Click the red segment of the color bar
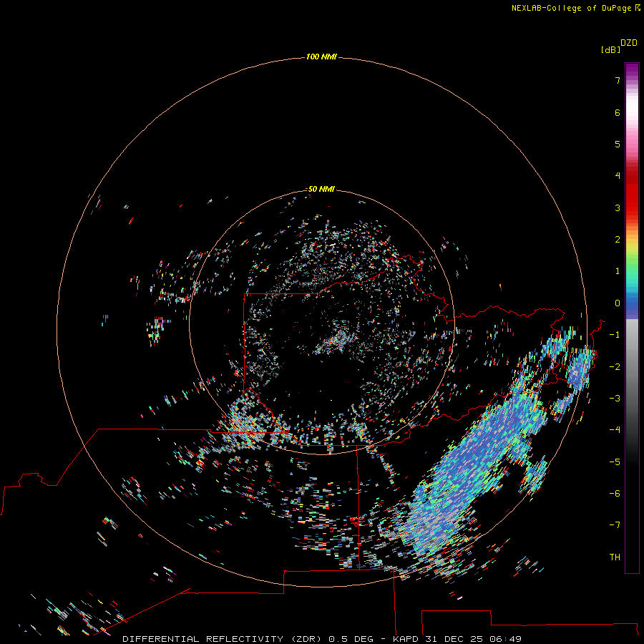 632,191
